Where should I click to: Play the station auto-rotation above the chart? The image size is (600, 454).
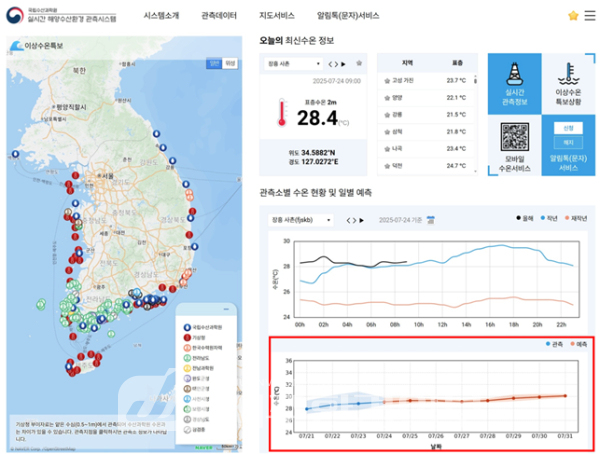[x=362, y=220]
